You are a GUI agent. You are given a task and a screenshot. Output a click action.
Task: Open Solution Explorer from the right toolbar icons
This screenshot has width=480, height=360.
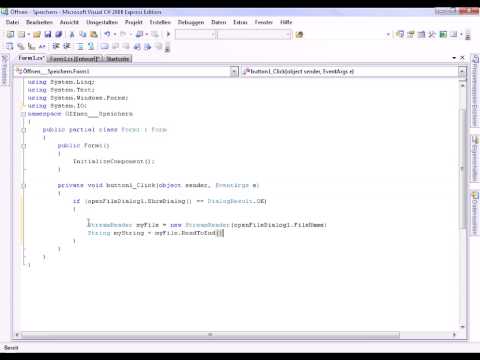click(400, 34)
